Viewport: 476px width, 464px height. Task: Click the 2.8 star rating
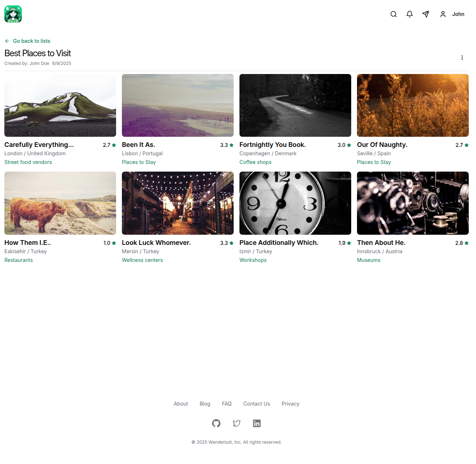pyautogui.click(x=462, y=243)
